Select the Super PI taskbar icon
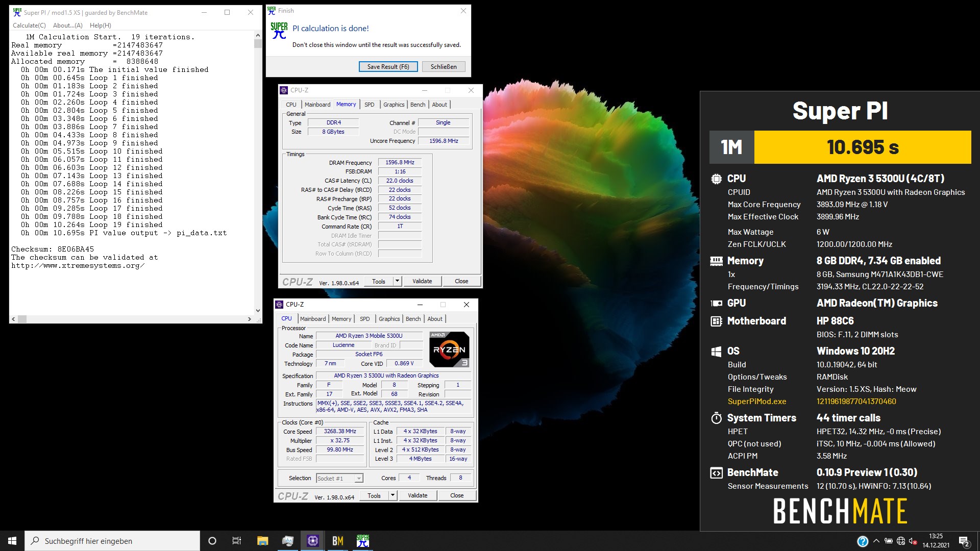 [363, 541]
